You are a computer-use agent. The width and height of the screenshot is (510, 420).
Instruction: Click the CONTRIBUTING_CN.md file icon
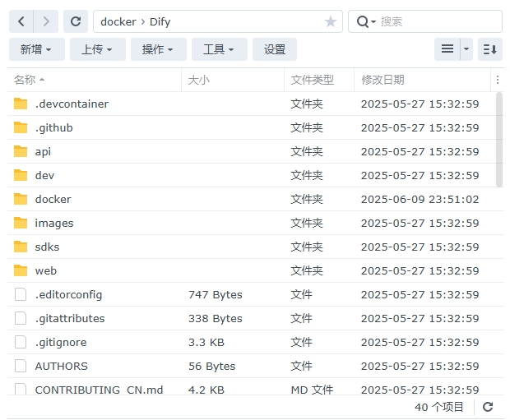pos(21,389)
